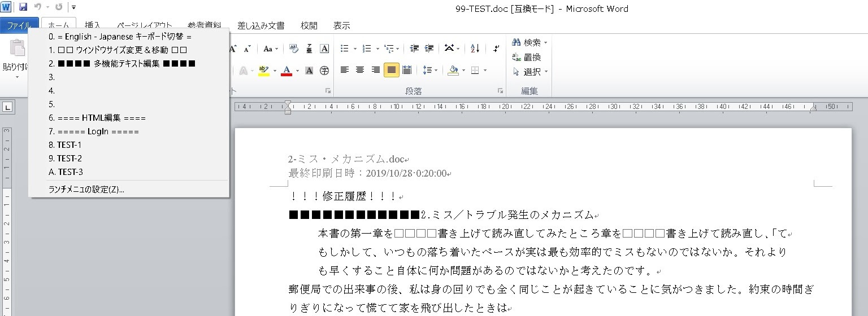This screenshot has height=316, width=868.
Task: Toggle Distributed alignment
Action: (x=407, y=71)
